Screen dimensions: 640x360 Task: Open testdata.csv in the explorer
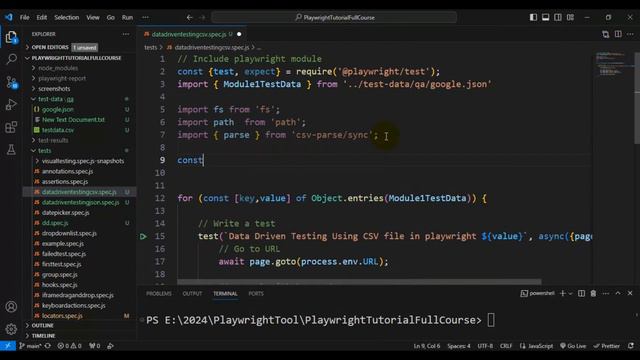tap(58, 130)
